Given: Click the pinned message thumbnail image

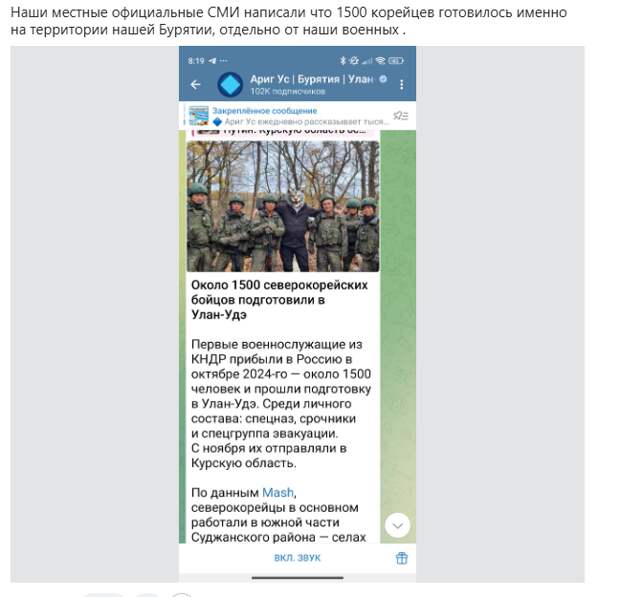Looking at the screenshot, I should click(x=198, y=115).
